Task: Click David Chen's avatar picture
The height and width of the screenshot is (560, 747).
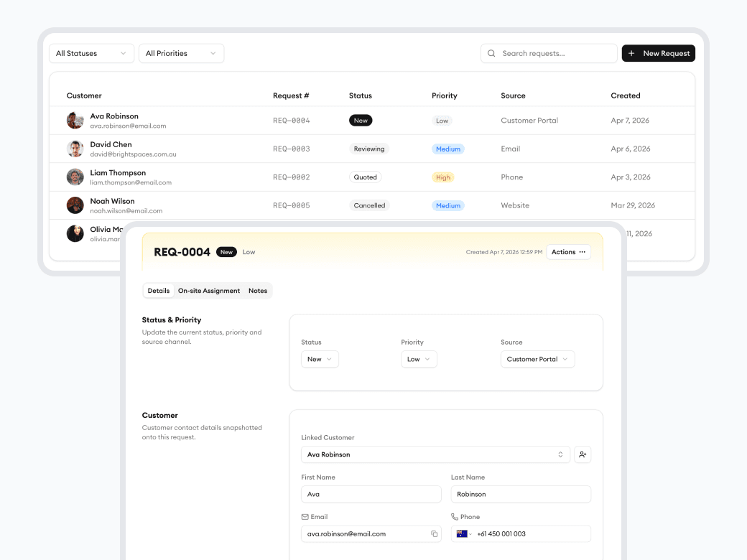Action: tap(75, 149)
